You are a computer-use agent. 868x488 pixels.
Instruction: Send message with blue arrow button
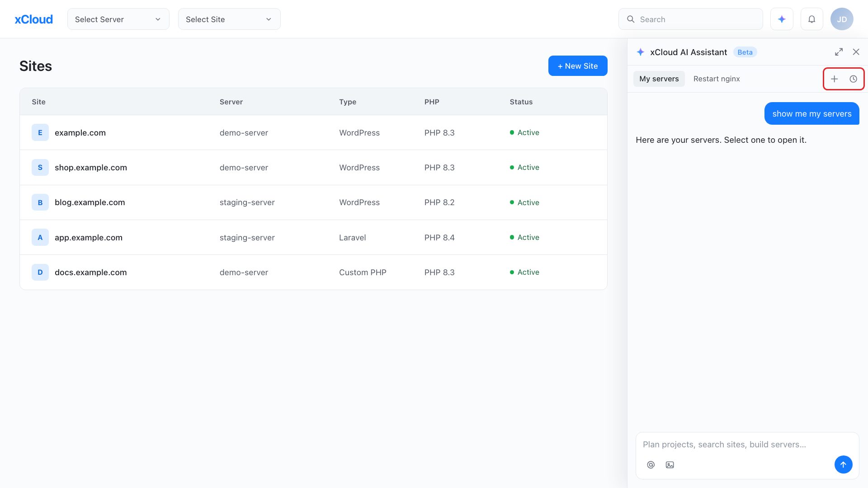(843, 465)
